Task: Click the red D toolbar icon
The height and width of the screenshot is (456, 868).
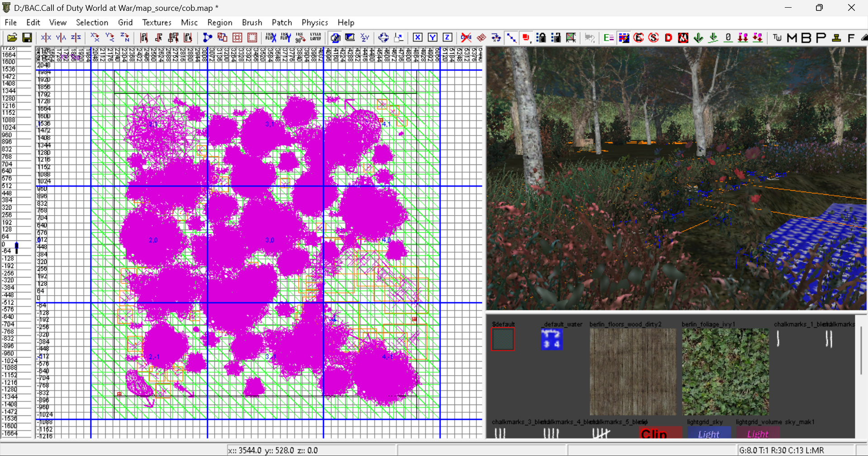Action: point(669,38)
